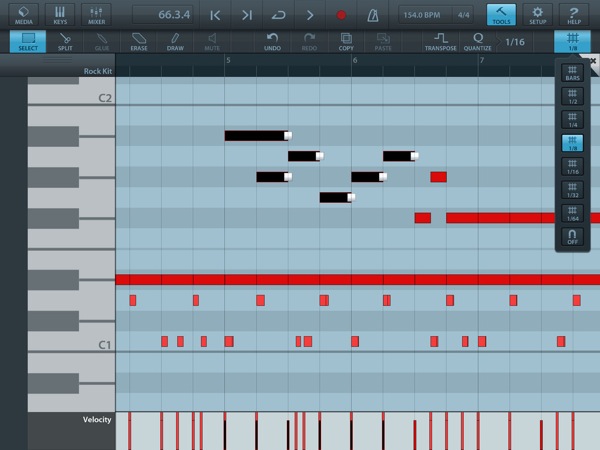Toggle the 1/8 grid menu button

(x=572, y=42)
